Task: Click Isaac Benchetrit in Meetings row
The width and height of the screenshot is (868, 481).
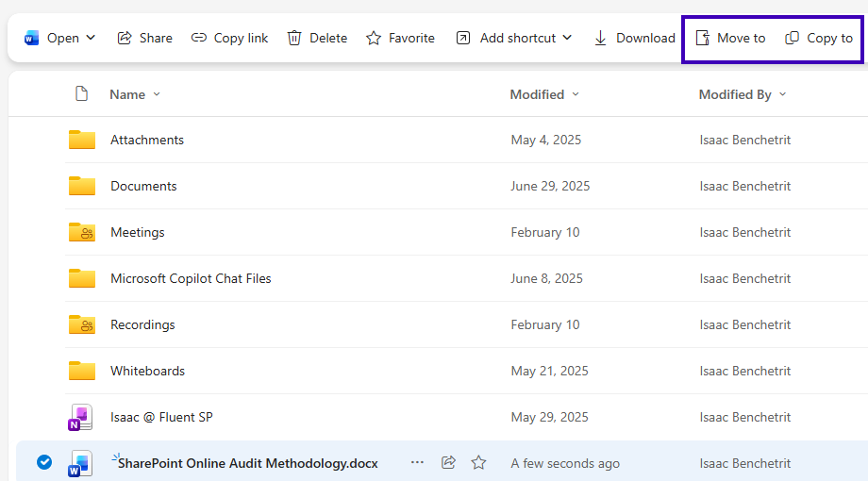Action: click(745, 232)
